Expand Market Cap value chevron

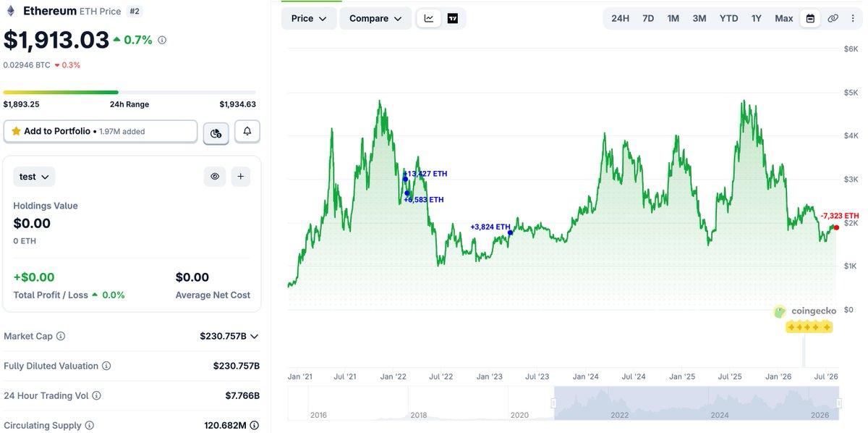[254, 336]
